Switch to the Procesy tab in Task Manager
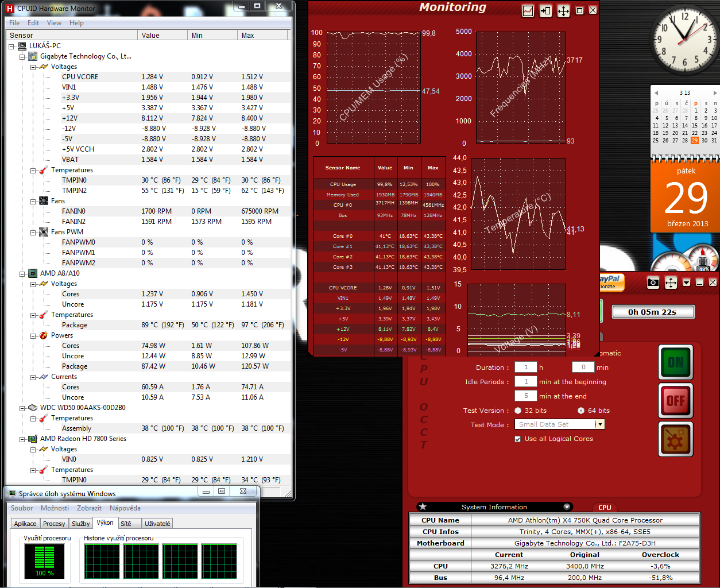This screenshot has width=720, height=588. [54, 524]
